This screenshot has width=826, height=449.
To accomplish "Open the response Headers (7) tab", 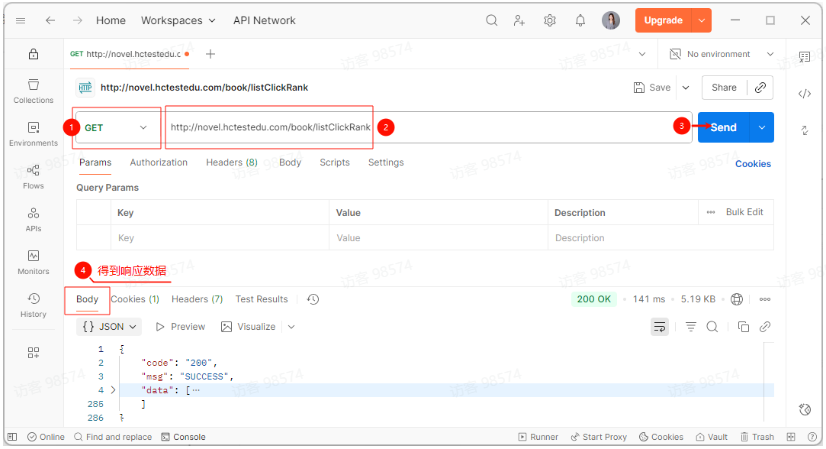I will (197, 299).
